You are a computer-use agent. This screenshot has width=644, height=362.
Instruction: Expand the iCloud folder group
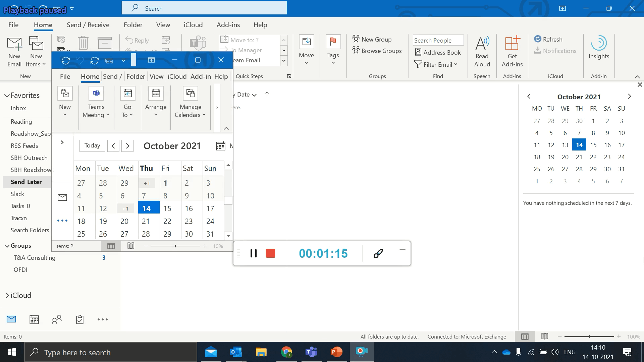tap(7, 295)
